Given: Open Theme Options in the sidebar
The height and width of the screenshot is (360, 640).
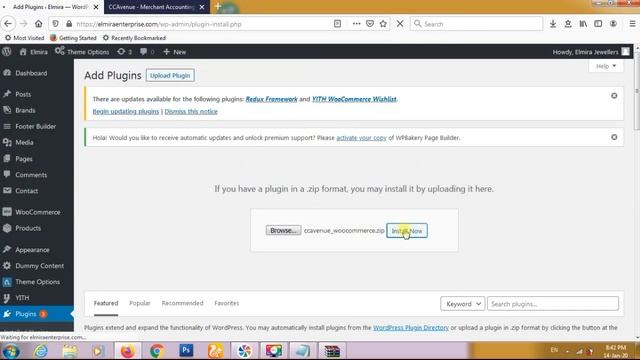Looking at the screenshot, I should [x=37, y=282].
